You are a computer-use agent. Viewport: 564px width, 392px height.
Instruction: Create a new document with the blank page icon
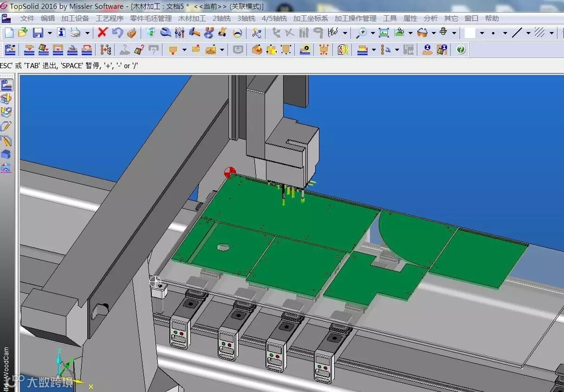[9, 33]
